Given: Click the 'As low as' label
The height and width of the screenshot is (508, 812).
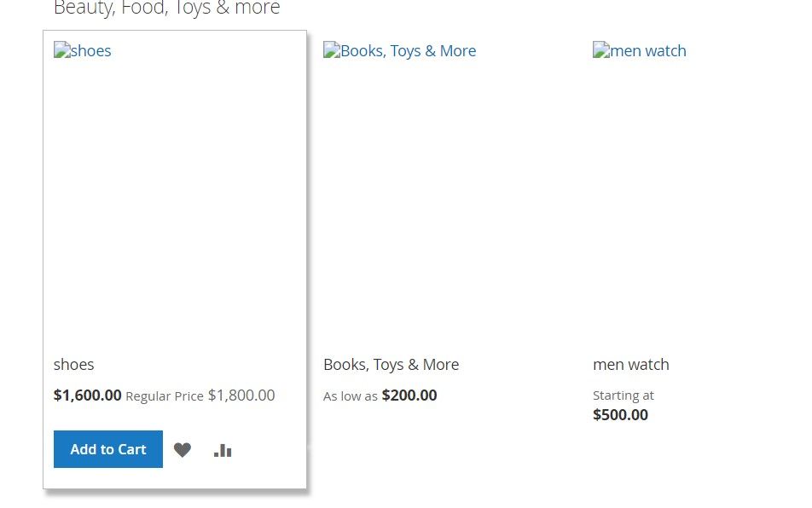Looking at the screenshot, I should tap(350, 396).
